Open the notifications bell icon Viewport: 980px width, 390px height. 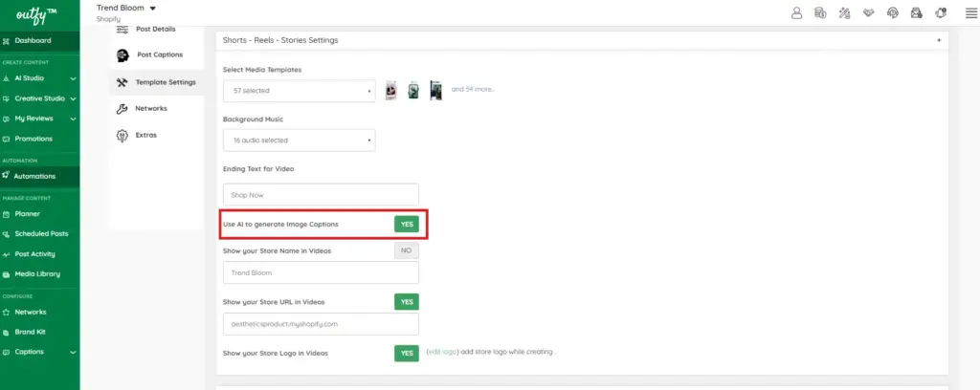point(941,13)
